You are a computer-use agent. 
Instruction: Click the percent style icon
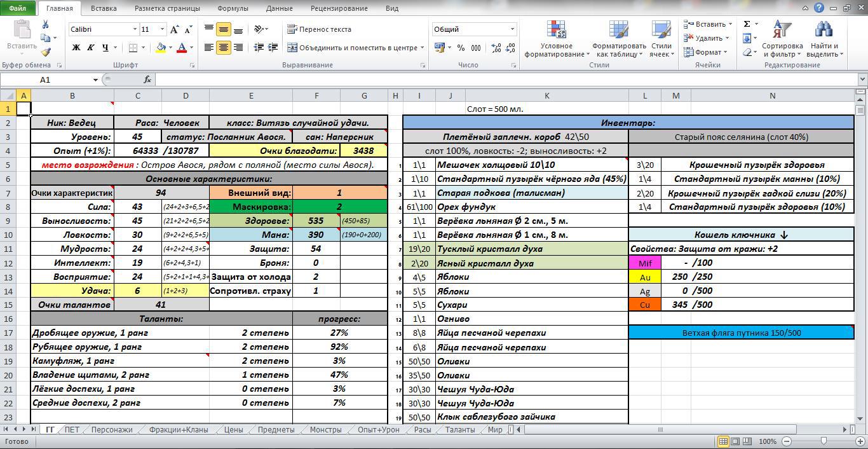[461, 48]
